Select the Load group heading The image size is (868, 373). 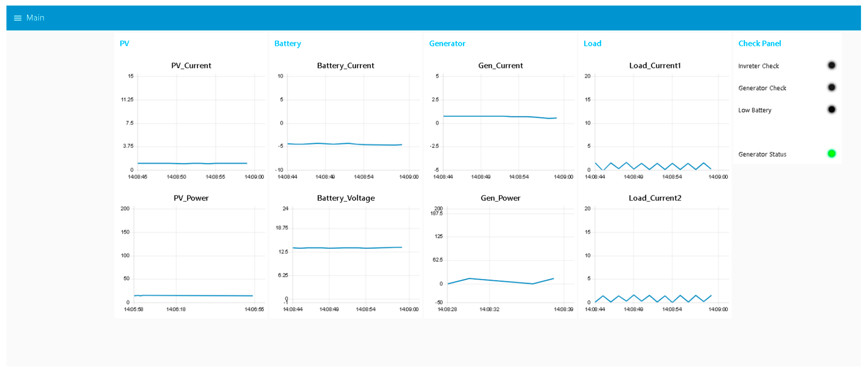(592, 44)
